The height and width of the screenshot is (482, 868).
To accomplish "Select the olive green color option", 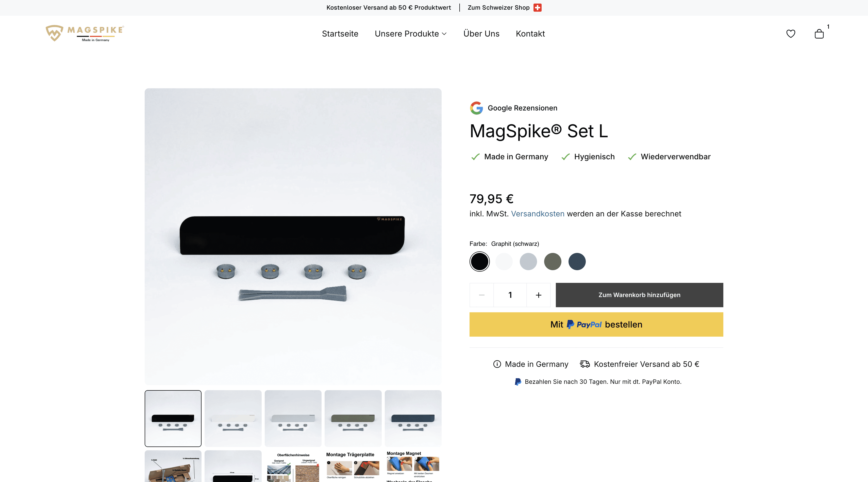I will (x=553, y=262).
